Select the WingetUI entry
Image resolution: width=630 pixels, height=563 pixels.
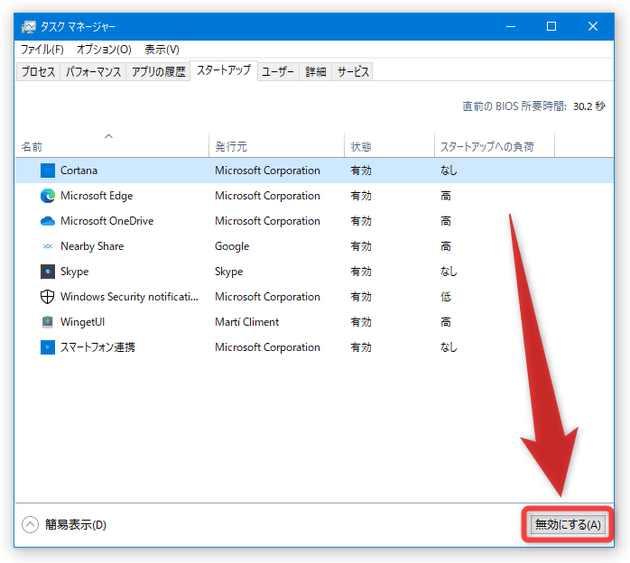[x=82, y=322]
